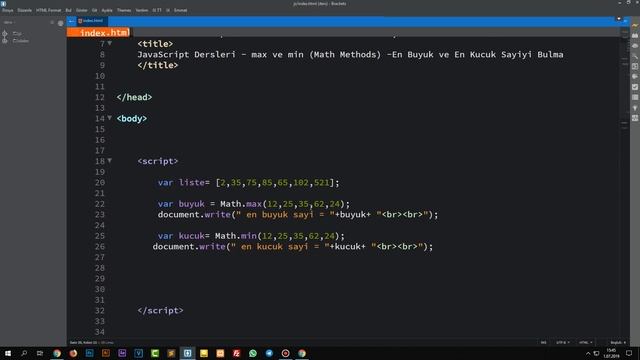Click the line 20 number in gutter
This screenshot has height=360, width=640.
click(100, 182)
